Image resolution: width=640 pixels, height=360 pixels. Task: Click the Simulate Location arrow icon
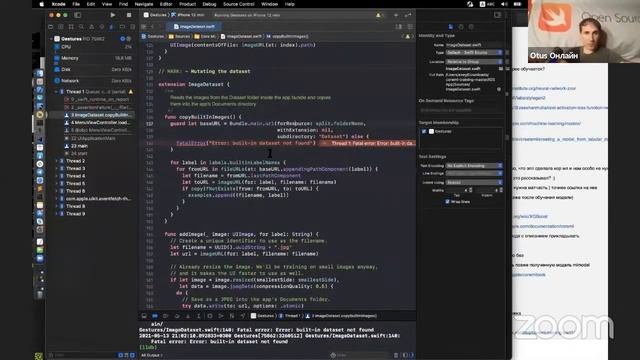click(x=242, y=316)
